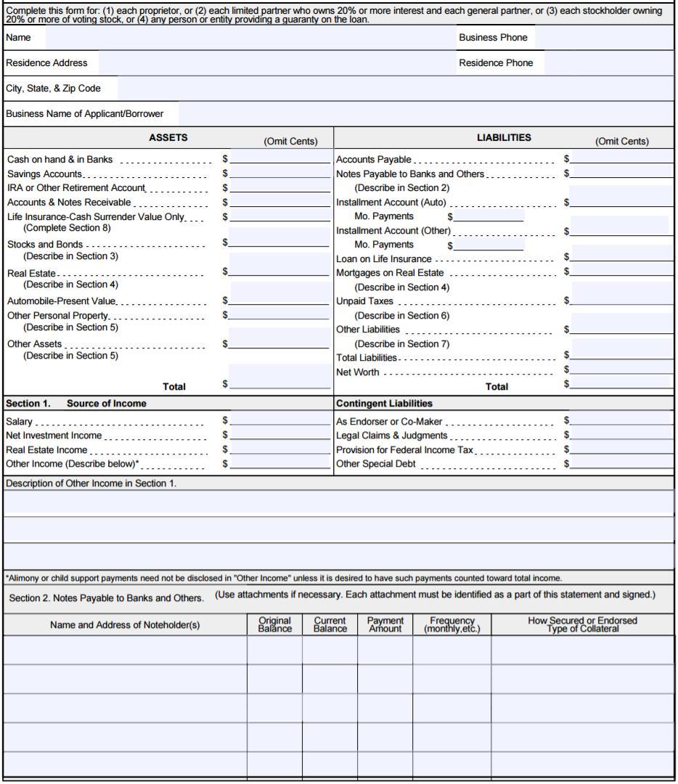The height and width of the screenshot is (784, 678).
Task: Click the Business Name of Applicant/Borrower field
Action: click(x=425, y=114)
